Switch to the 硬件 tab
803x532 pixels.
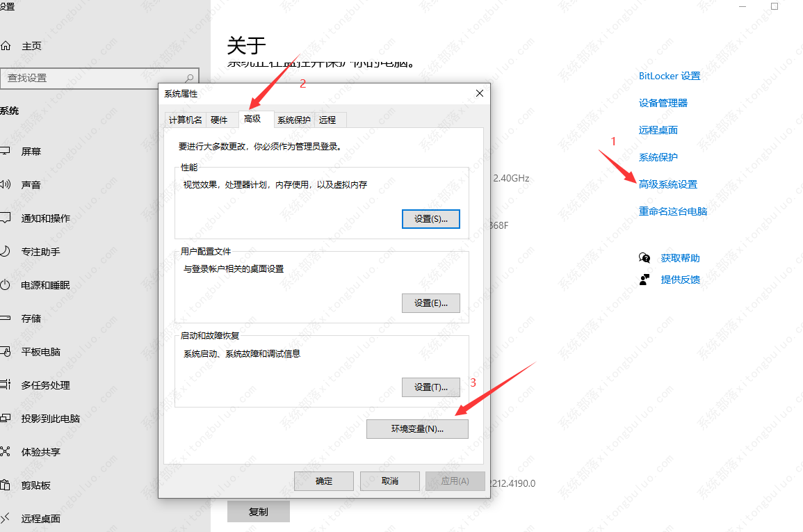220,120
